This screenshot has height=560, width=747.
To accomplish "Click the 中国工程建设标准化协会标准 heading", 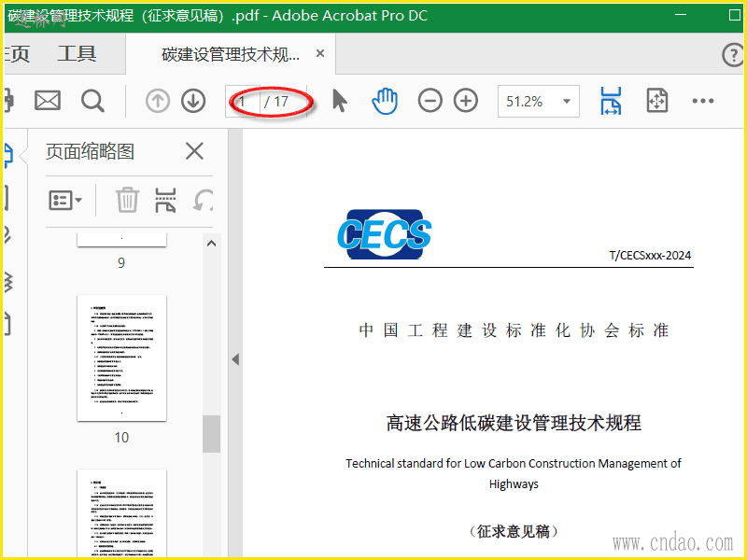I will (x=514, y=330).
